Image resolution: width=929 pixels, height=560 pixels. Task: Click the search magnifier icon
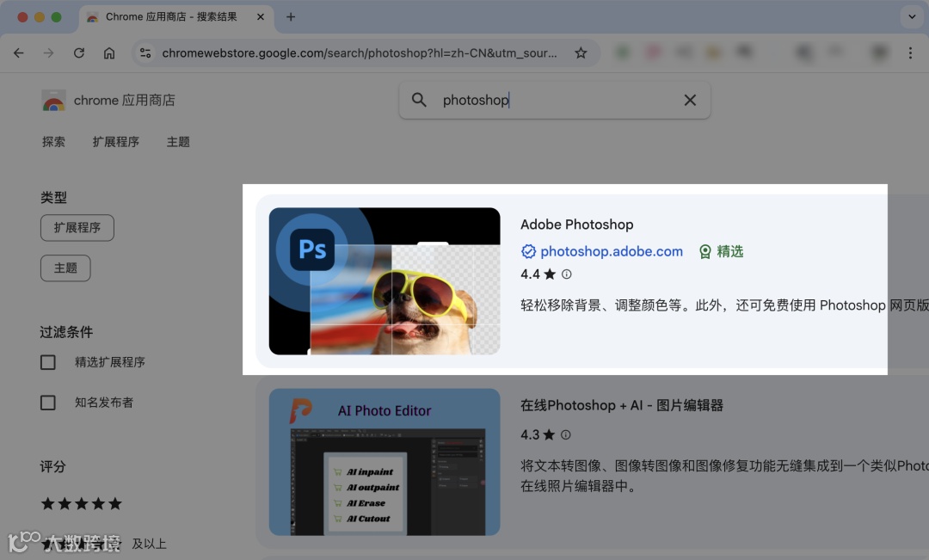click(x=419, y=100)
